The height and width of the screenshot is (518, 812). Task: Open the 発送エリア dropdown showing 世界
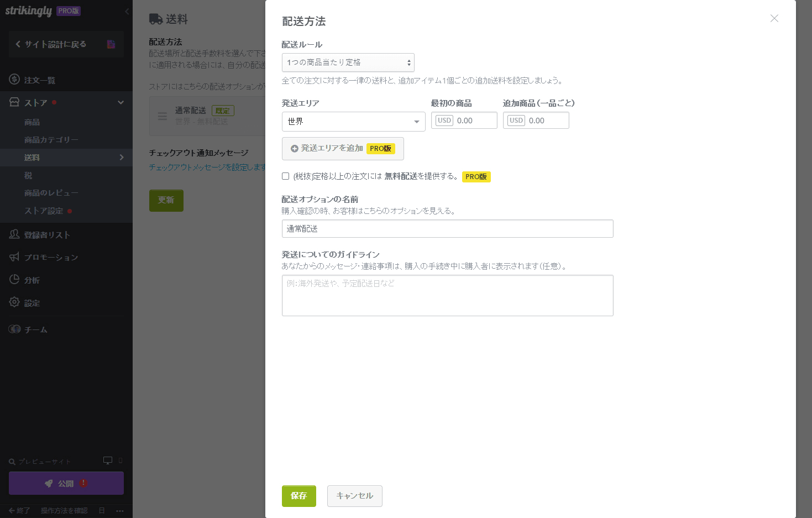(353, 122)
